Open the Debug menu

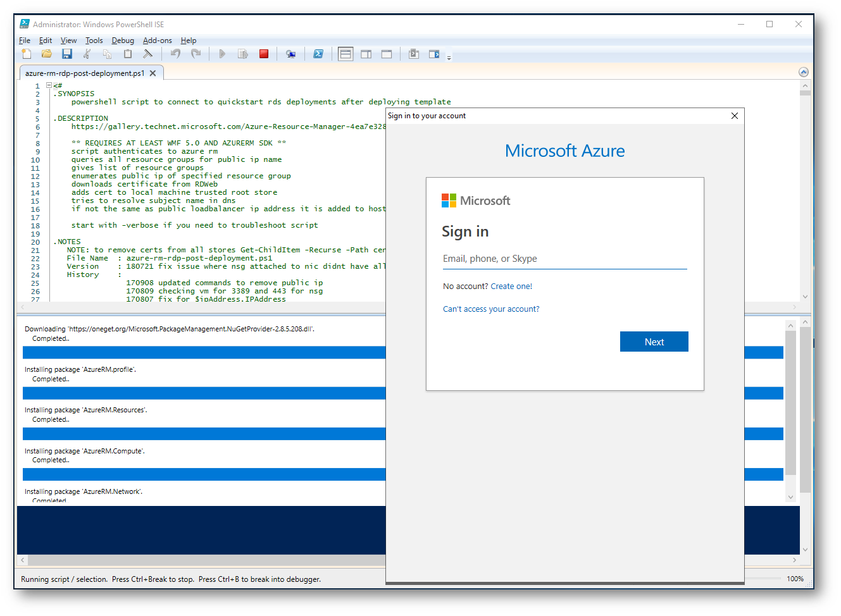click(x=123, y=40)
